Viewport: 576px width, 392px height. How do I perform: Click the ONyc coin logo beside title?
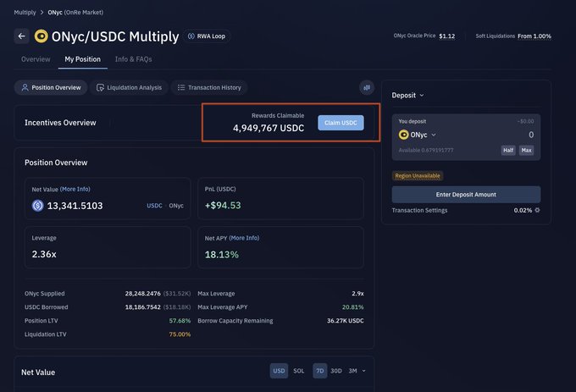[42, 36]
